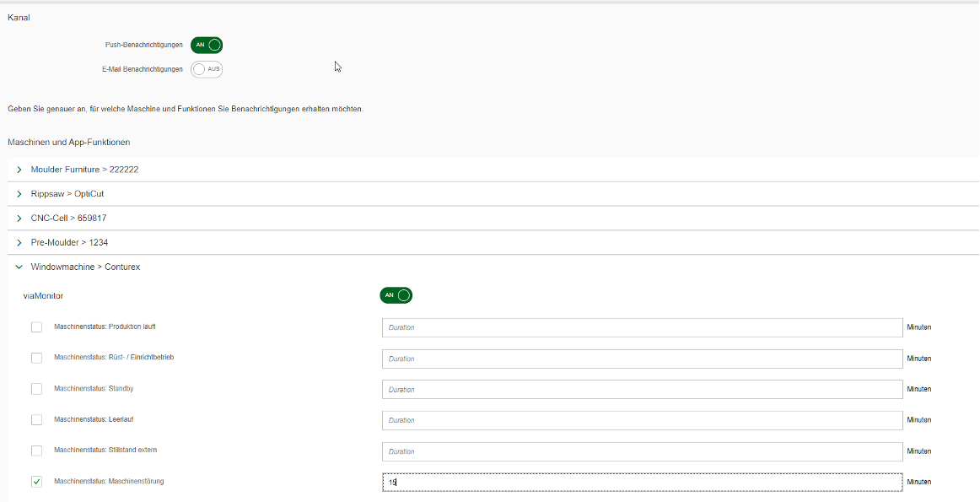This screenshot has width=980, height=502.
Task: Turn off the viaMonitor switch
Action: [x=396, y=295]
